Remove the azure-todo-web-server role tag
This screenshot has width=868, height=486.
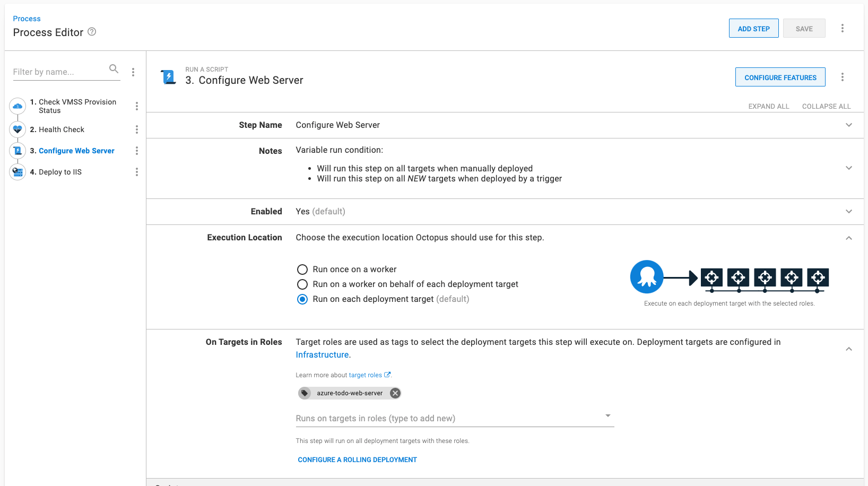pos(395,393)
